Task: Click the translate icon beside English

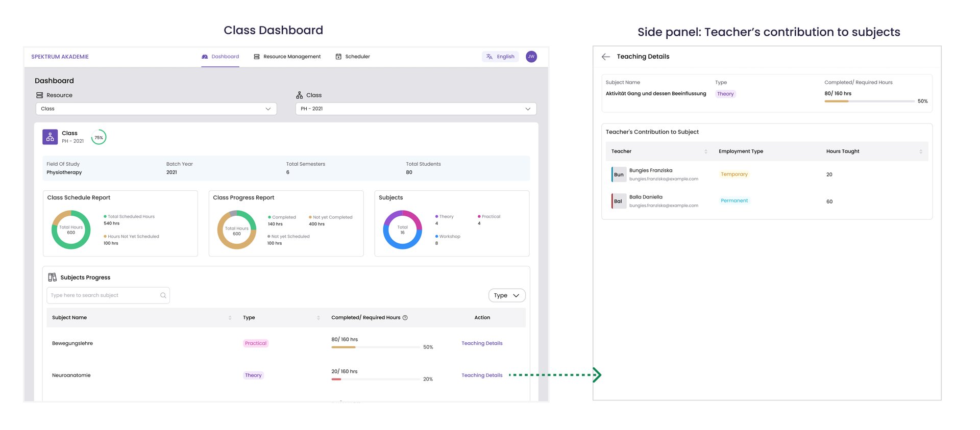Action: click(489, 57)
